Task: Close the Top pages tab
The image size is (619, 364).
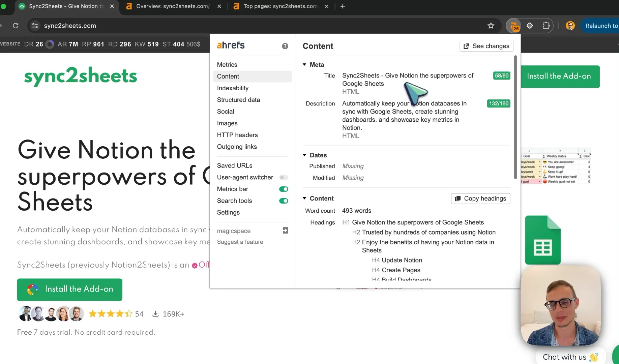Action: 326,6
